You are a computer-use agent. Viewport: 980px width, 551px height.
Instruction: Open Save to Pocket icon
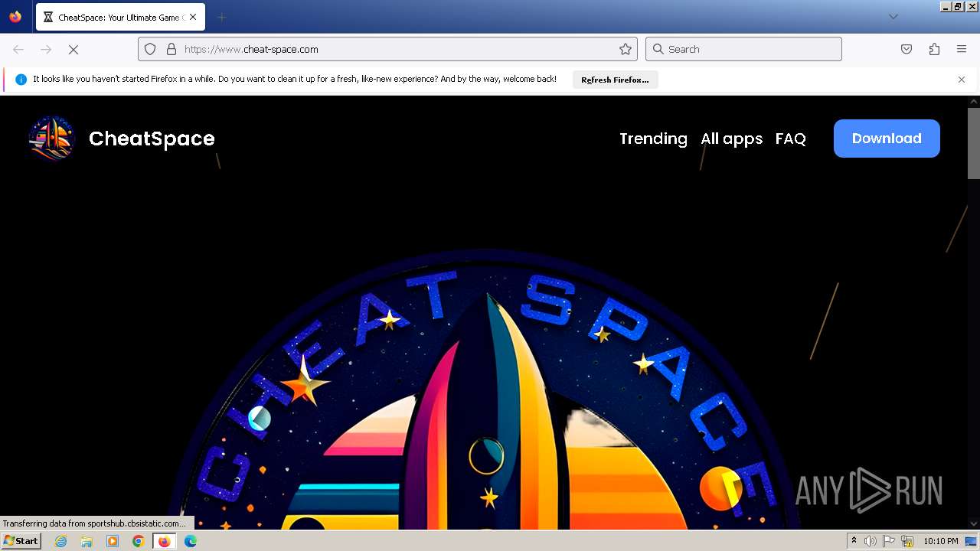(906, 49)
